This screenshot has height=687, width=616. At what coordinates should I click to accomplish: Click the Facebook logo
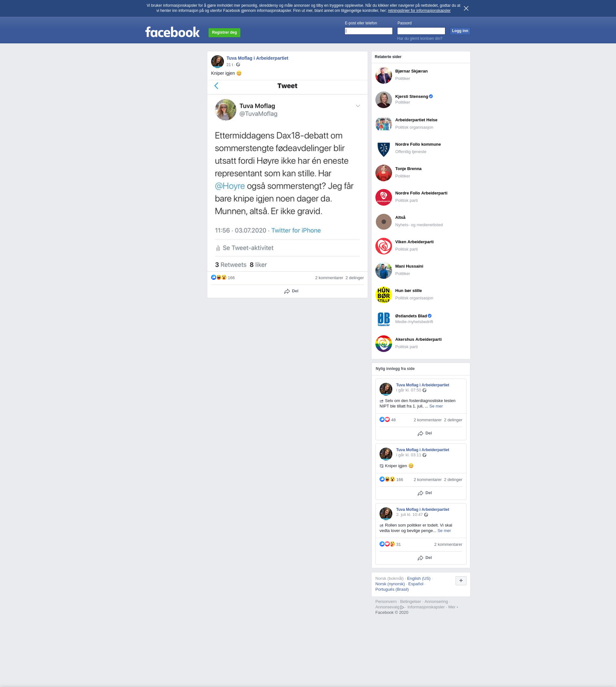point(172,32)
